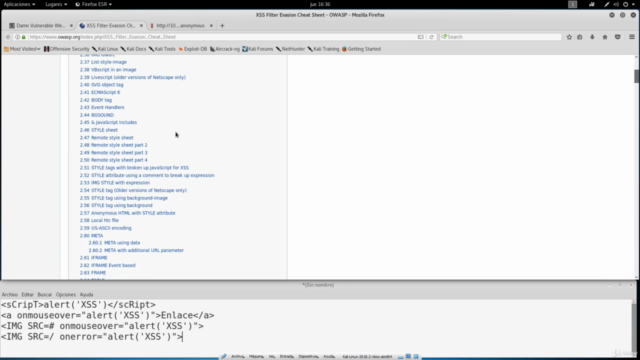Viewport: 640px width, 360px height.
Task: Close the Damn Vulnerable Web tab
Action: (x=71, y=25)
